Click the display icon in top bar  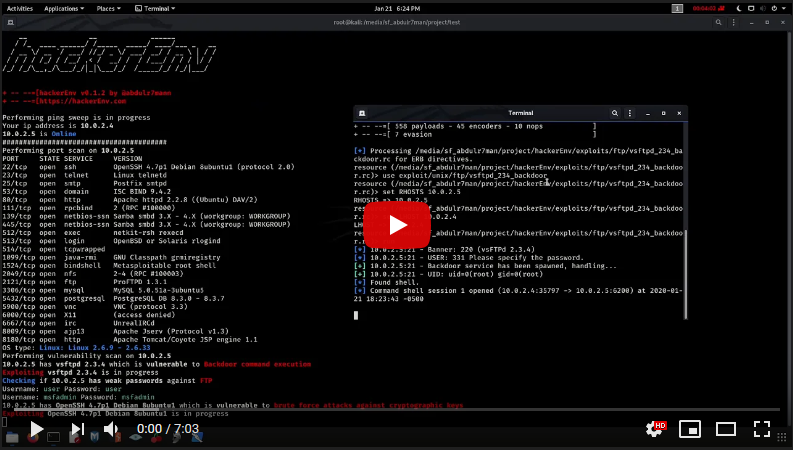[751, 9]
